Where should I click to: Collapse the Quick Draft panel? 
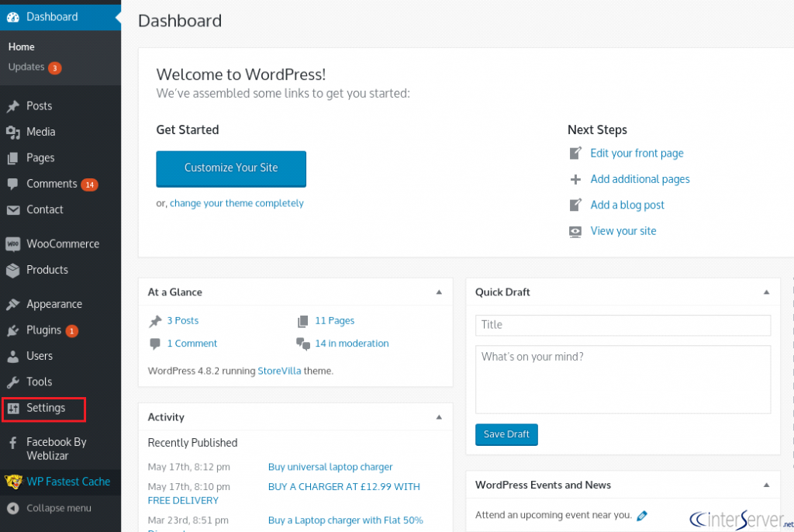pyautogui.click(x=766, y=292)
